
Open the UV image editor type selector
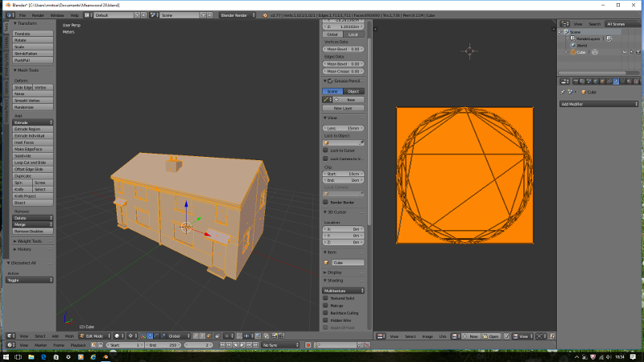[x=381, y=336]
